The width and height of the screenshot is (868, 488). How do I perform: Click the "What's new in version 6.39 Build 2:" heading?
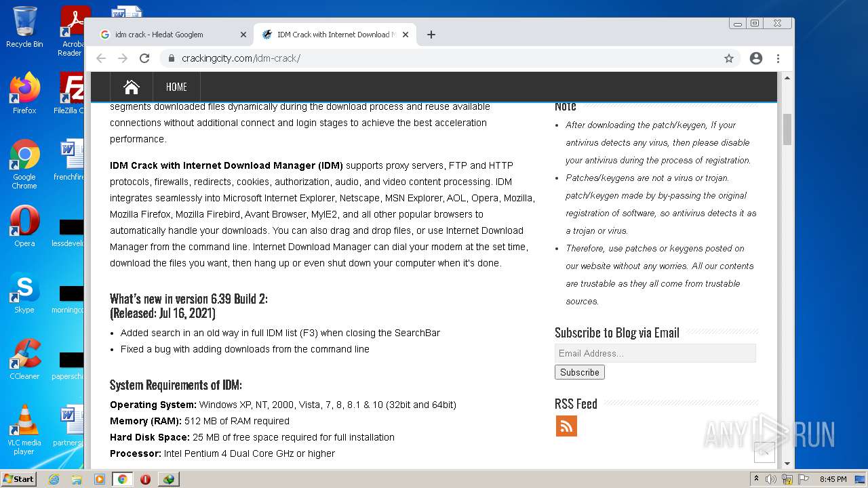189,299
